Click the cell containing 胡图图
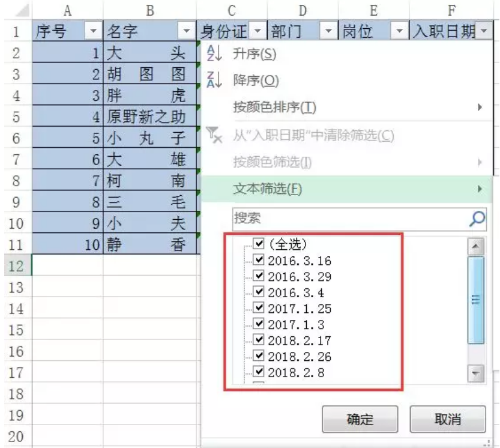 [x=150, y=74]
